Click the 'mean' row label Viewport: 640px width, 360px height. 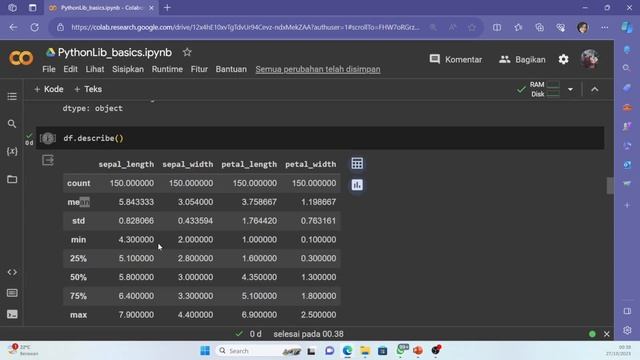coord(78,202)
